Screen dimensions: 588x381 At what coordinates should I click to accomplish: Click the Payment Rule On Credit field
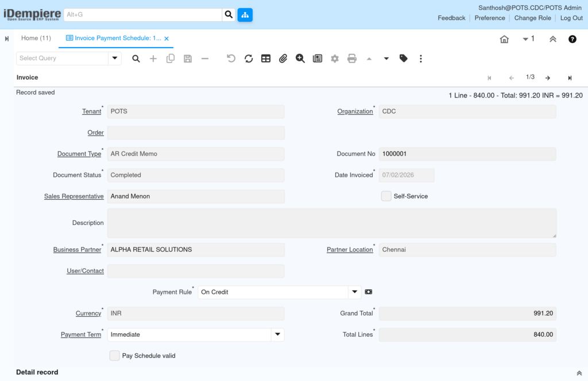pos(273,292)
